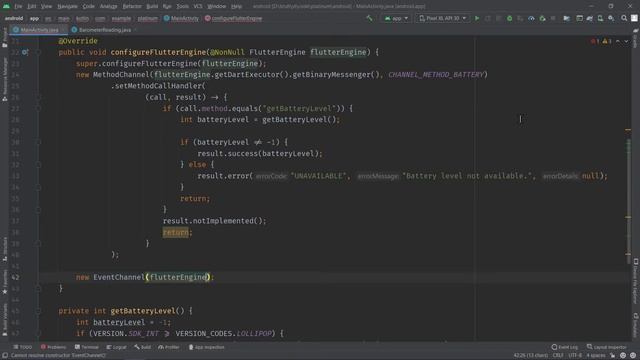This screenshot has height=360, width=640.
Task: Open Device File Explorer on right sidebar
Action: point(636,282)
